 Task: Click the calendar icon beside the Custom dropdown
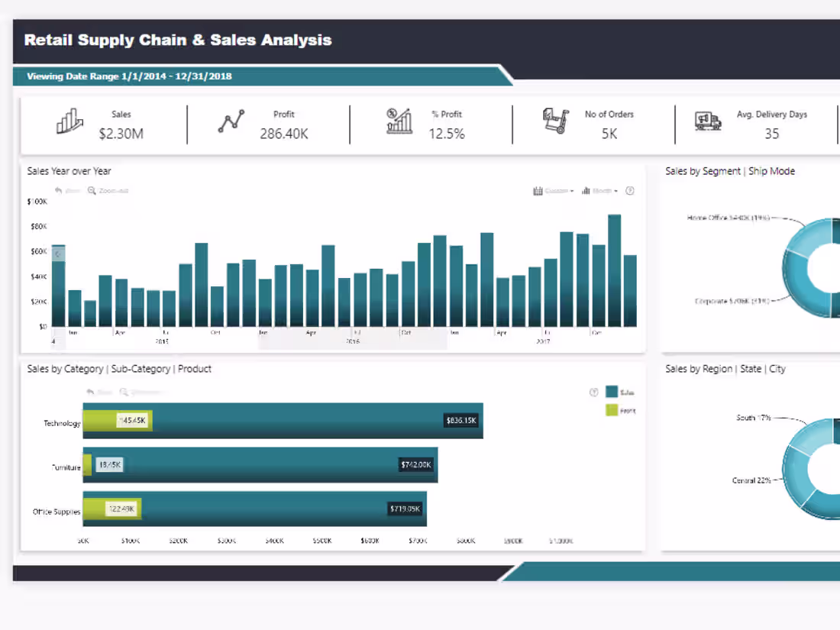(x=538, y=190)
